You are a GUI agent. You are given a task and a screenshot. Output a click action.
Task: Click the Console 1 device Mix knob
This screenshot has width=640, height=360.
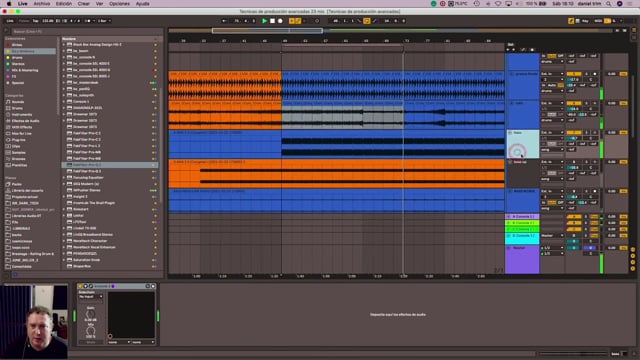coord(91,331)
